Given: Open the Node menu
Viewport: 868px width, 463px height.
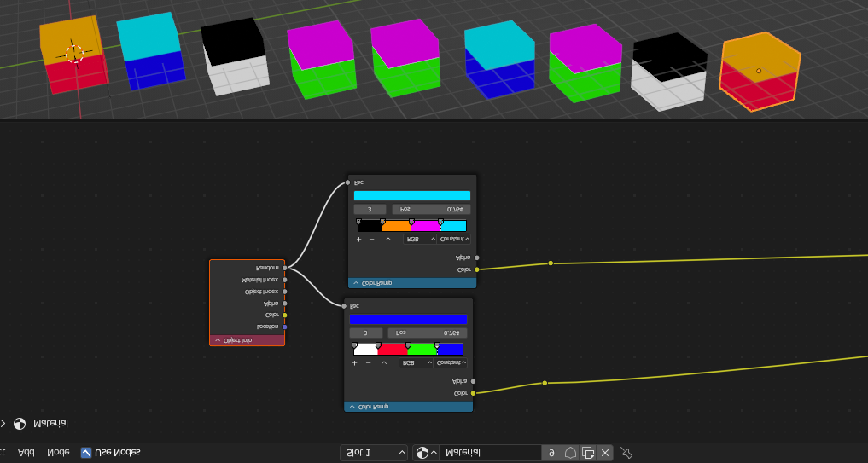Looking at the screenshot, I should [58, 453].
